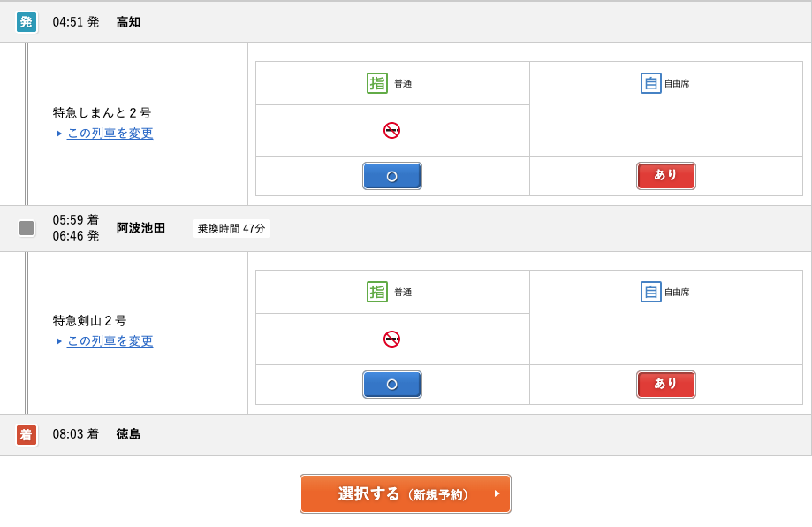This screenshot has height=527, width=812.
Task: Click the red 着 arrival icon beside 徳島
Action: point(27,433)
